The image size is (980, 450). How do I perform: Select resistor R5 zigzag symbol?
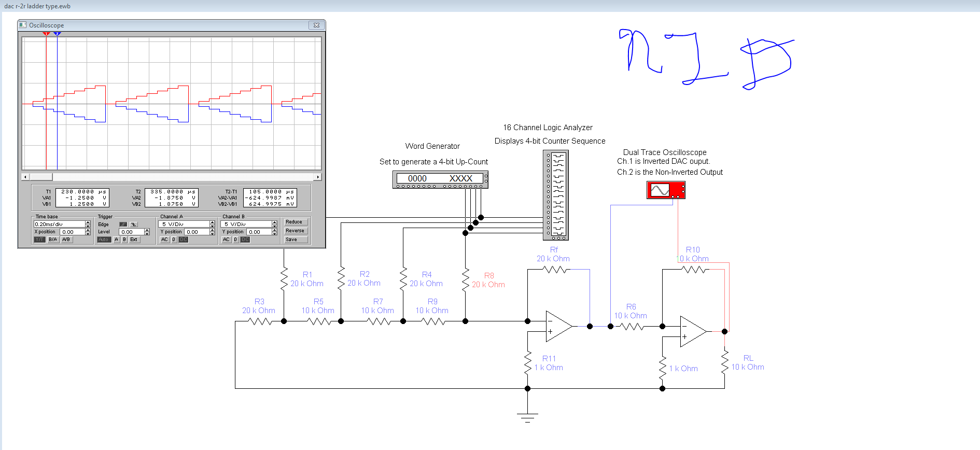coord(319,321)
